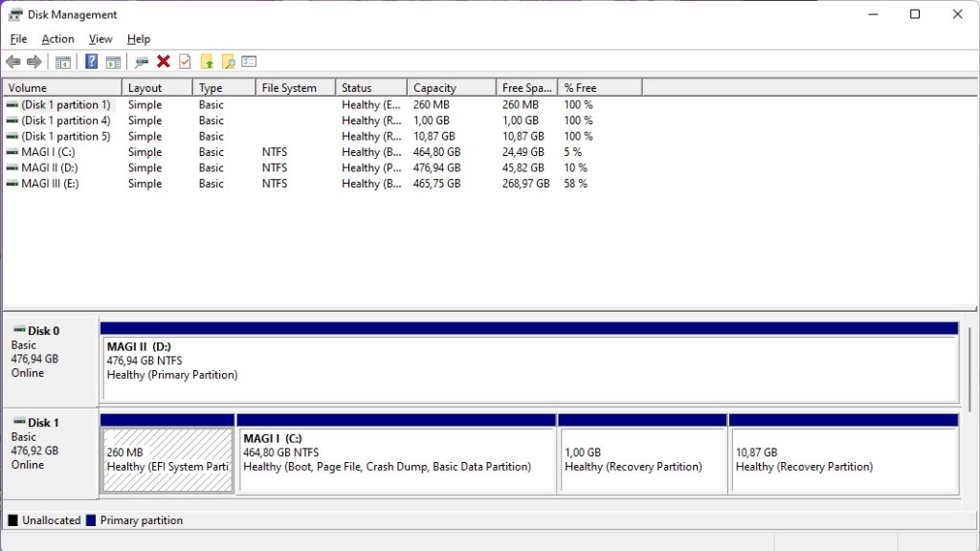Select the (Disk 1 partition 4) volume name
Image resolution: width=980 pixels, height=551 pixels.
coord(66,120)
